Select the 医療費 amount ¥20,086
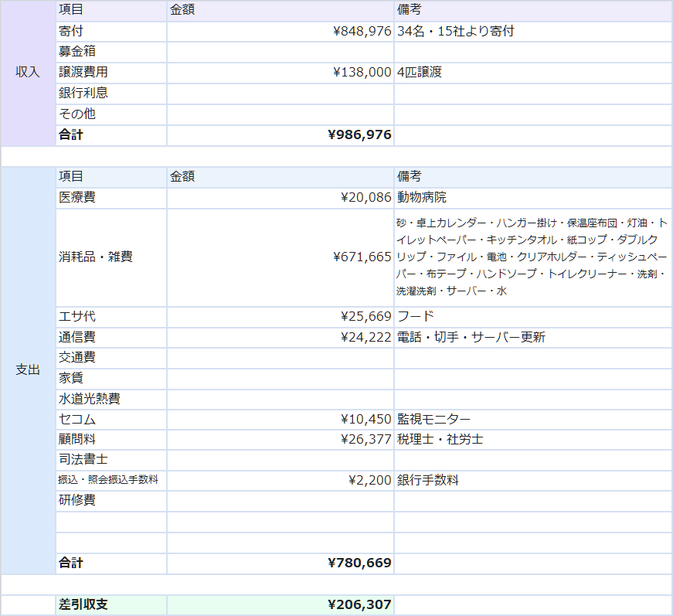The height and width of the screenshot is (616, 673). coord(280,198)
